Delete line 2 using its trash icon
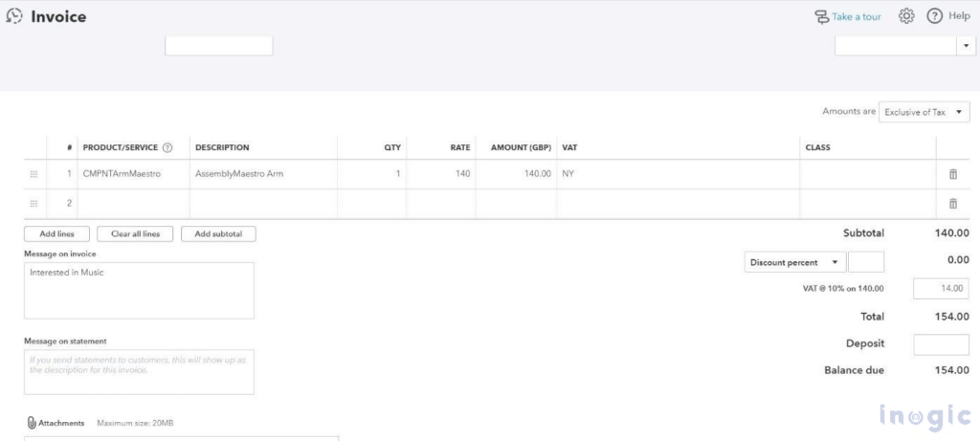980x441 pixels. click(x=953, y=203)
